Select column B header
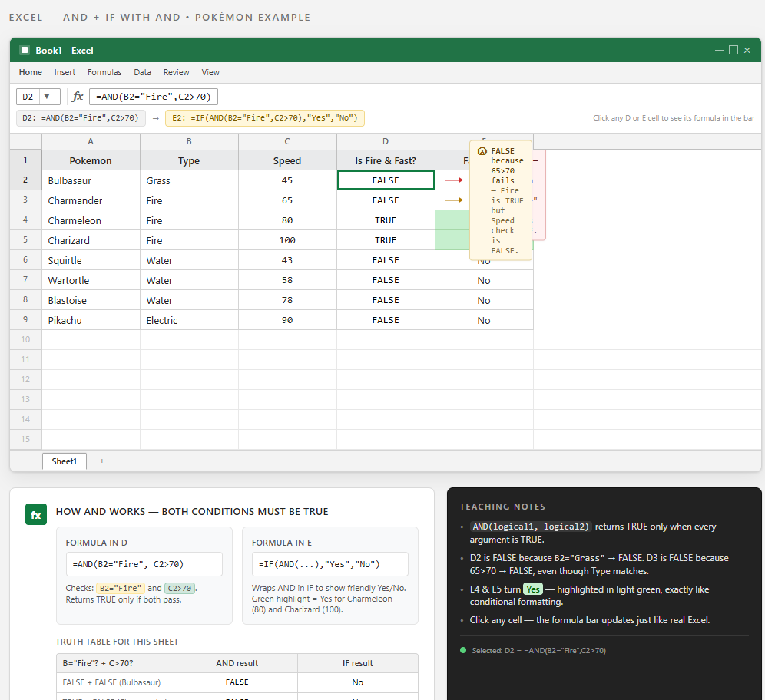This screenshot has width=765, height=700. coord(189,141)
